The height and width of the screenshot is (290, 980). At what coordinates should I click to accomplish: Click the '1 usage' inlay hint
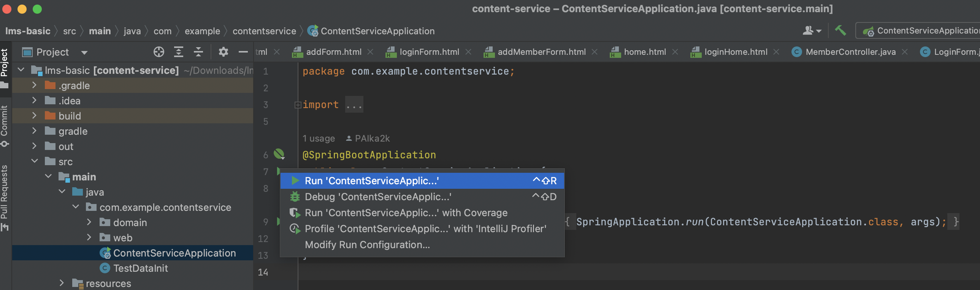click(x=319, y=138)
